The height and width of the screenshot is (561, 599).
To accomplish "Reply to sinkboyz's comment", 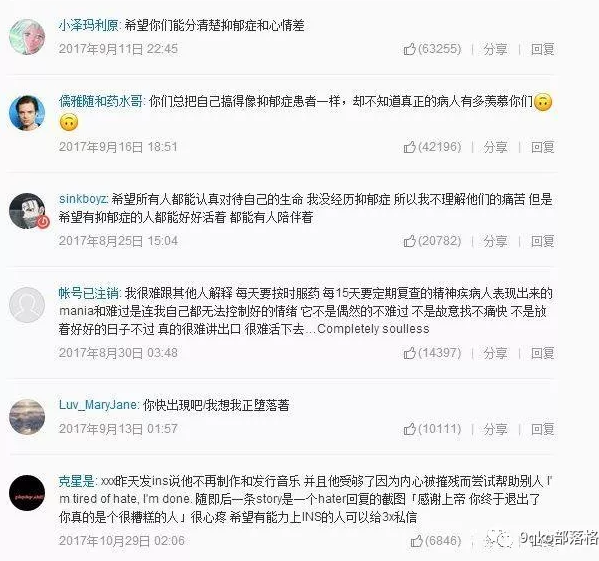I will (x=542, y=241).
